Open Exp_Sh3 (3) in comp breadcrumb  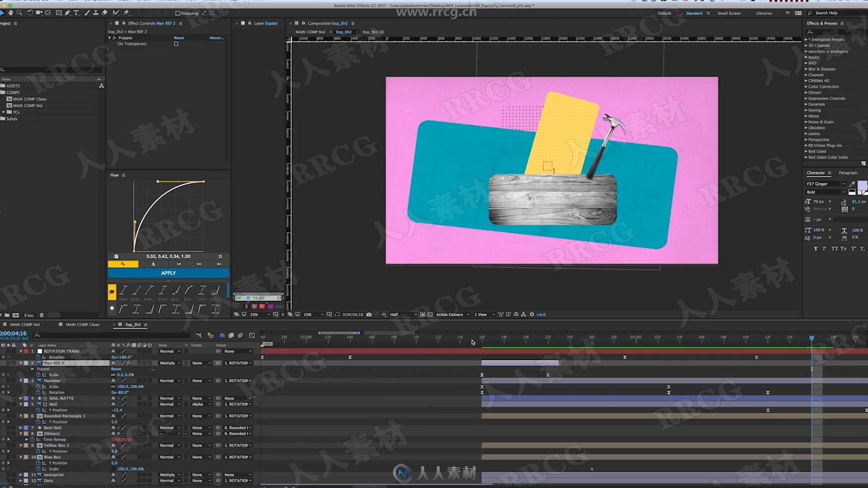tap(373, 32)
